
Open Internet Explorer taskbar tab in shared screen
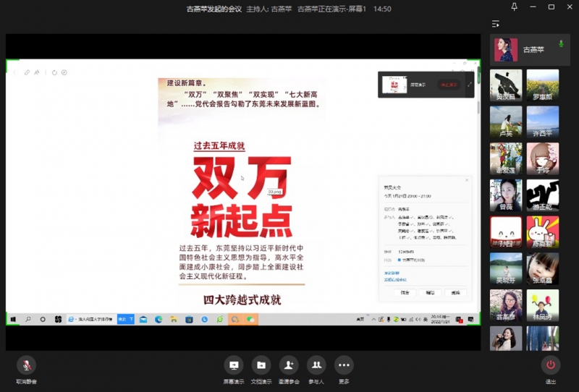[91, 319]
